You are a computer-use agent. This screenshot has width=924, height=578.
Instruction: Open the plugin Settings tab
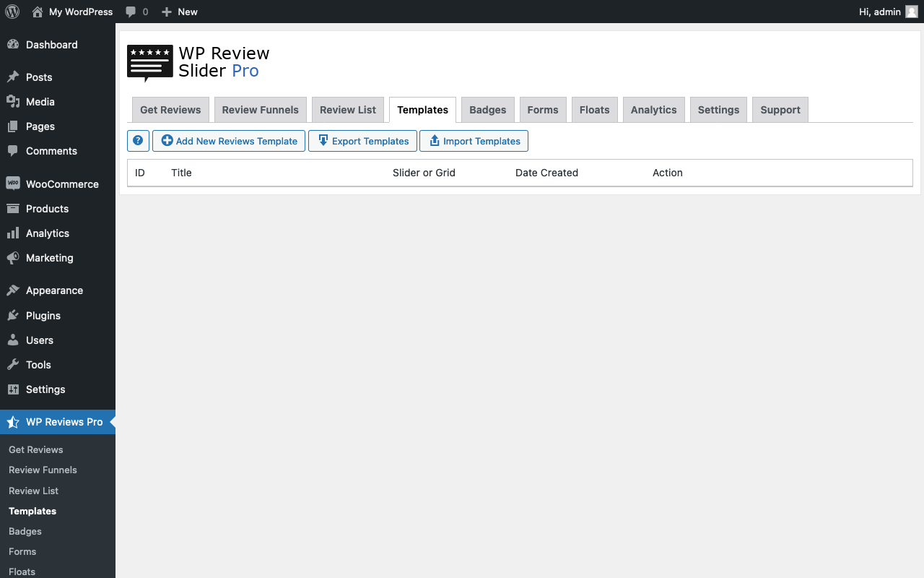tap(719, 110)
